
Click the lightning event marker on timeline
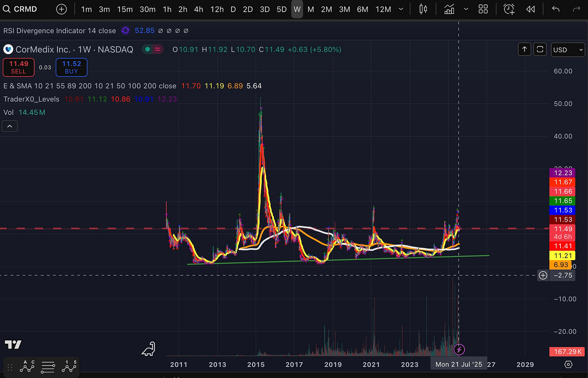click(459, 349)
